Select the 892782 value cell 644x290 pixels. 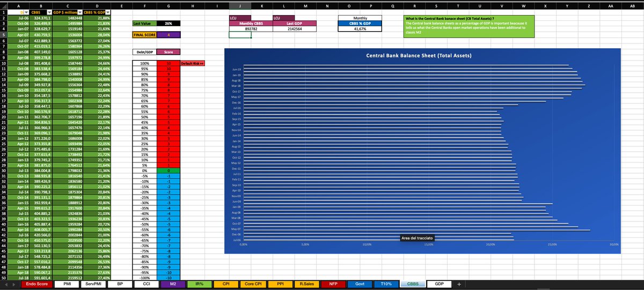pyautogui.click(x=250, y=29)
